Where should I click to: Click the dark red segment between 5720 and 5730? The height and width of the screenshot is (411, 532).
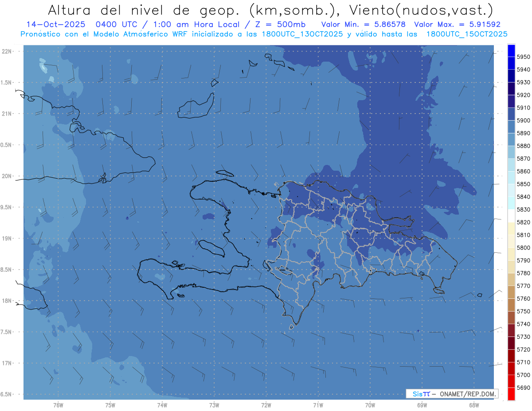pos(511,343)
